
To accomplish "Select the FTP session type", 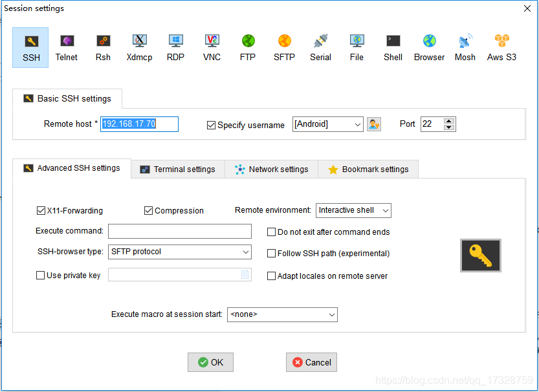I will (x=248, y=47).
